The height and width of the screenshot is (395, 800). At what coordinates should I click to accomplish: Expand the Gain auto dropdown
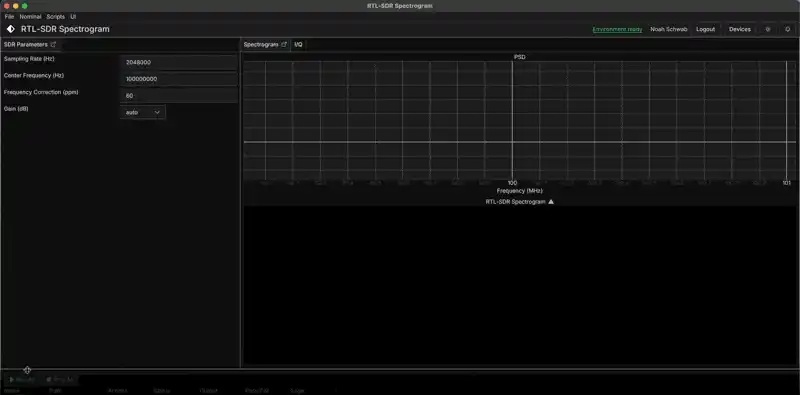tap(142, 112)
